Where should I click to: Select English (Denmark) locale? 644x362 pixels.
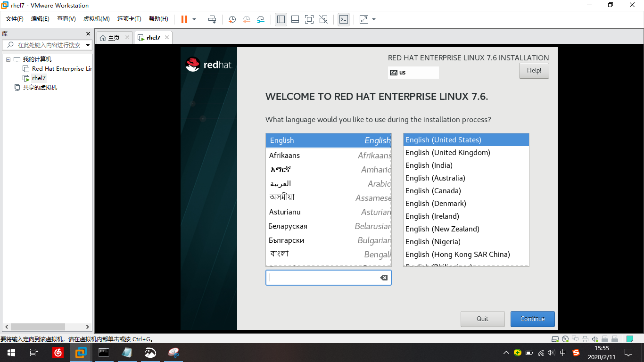click(466, 204)
